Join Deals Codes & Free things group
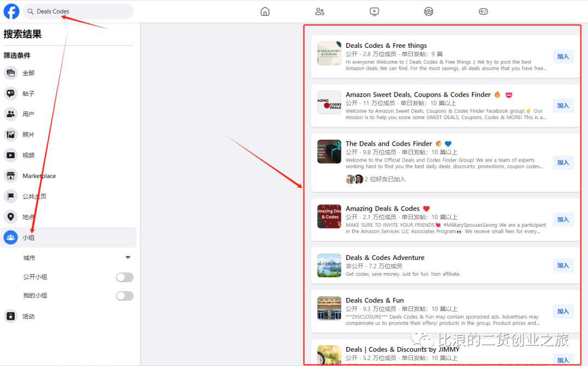Image resolution: width=588 pixels, height=366 pixels. (x=563, y=57)
